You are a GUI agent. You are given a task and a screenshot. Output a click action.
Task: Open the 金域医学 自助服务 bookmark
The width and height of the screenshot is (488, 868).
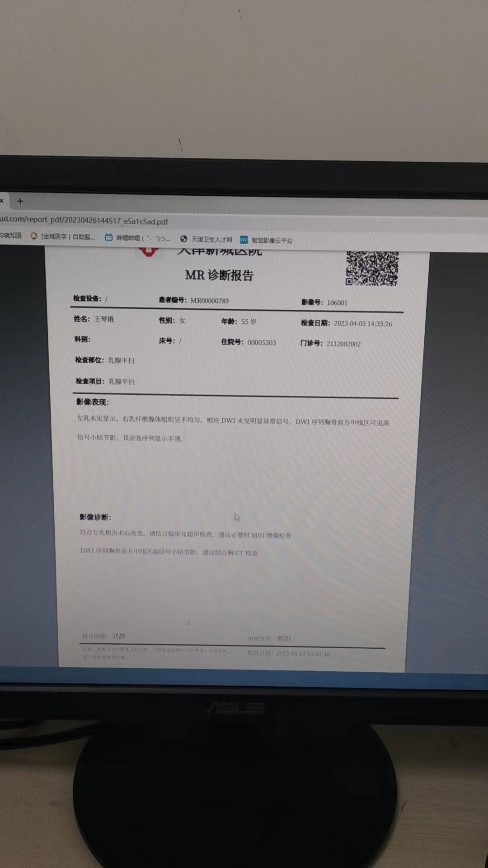pyautogui.click(x=63, y=236)
